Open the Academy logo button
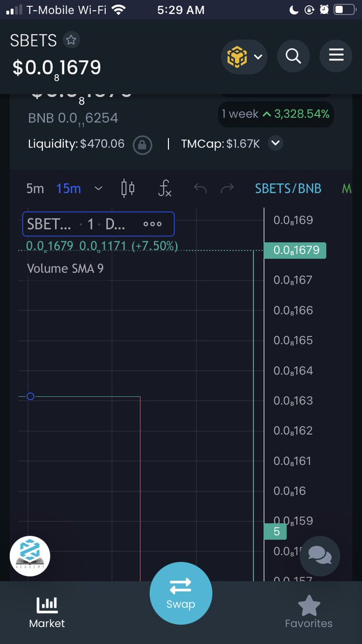Screen dimensions: 362x644 pos(30,556)
